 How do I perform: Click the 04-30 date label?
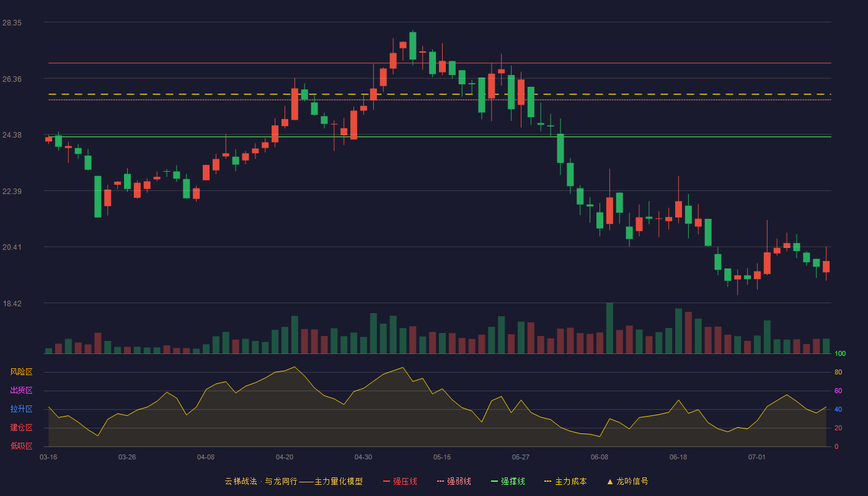click(363, 457)
